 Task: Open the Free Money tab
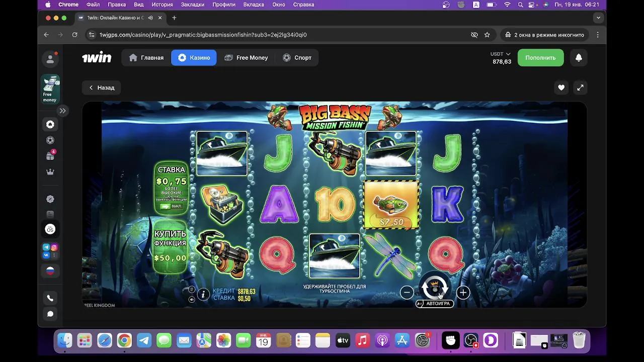click(246, 57)
